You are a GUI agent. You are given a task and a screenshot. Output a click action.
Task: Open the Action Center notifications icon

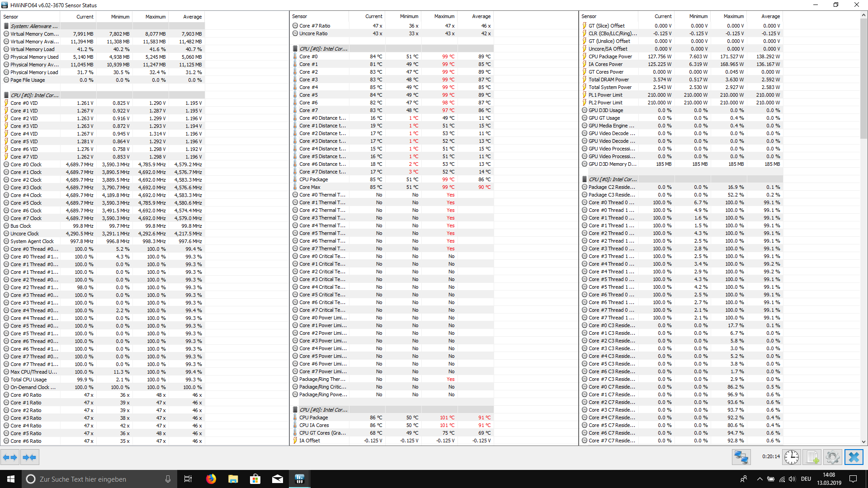[853, 479]
